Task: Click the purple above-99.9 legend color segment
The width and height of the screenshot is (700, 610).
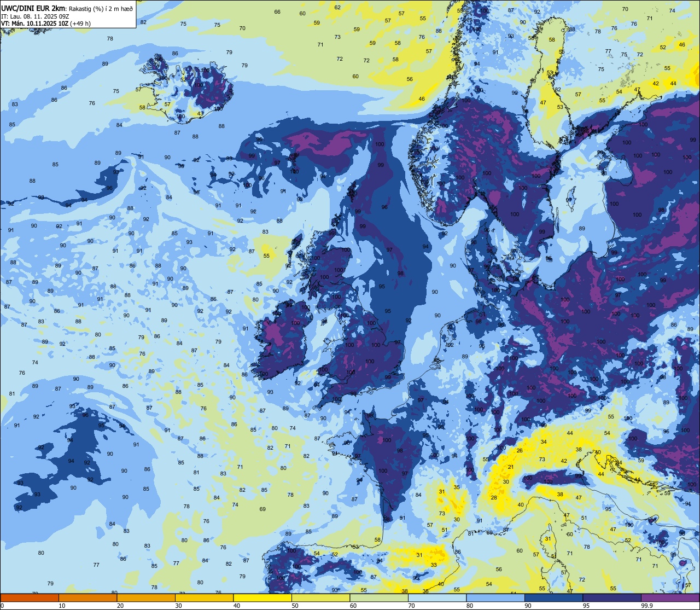Action: click(x=670, y=597)
